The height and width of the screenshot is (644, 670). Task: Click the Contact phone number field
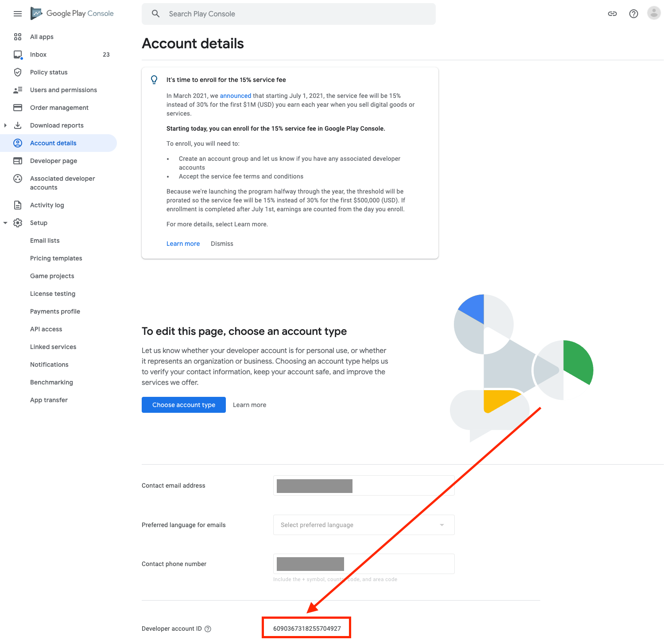pyautogui.click(x=364, y=564)
